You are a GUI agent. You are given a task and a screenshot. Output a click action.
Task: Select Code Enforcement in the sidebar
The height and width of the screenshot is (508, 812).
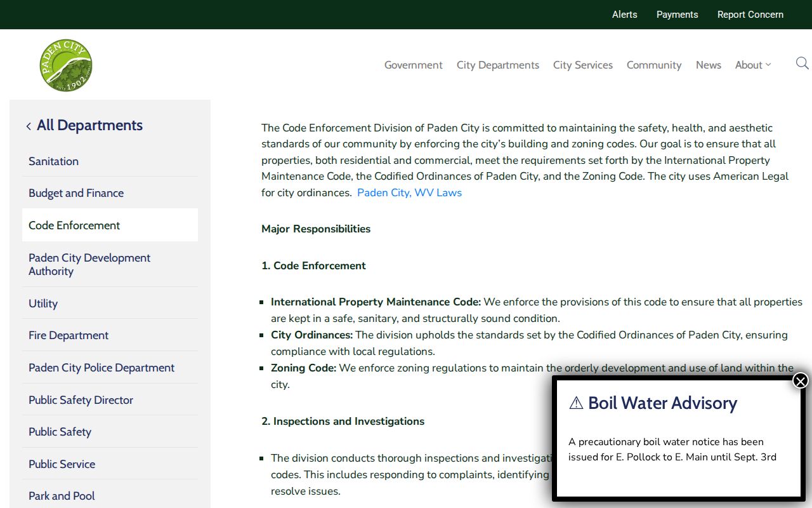(x=110, y=225)
